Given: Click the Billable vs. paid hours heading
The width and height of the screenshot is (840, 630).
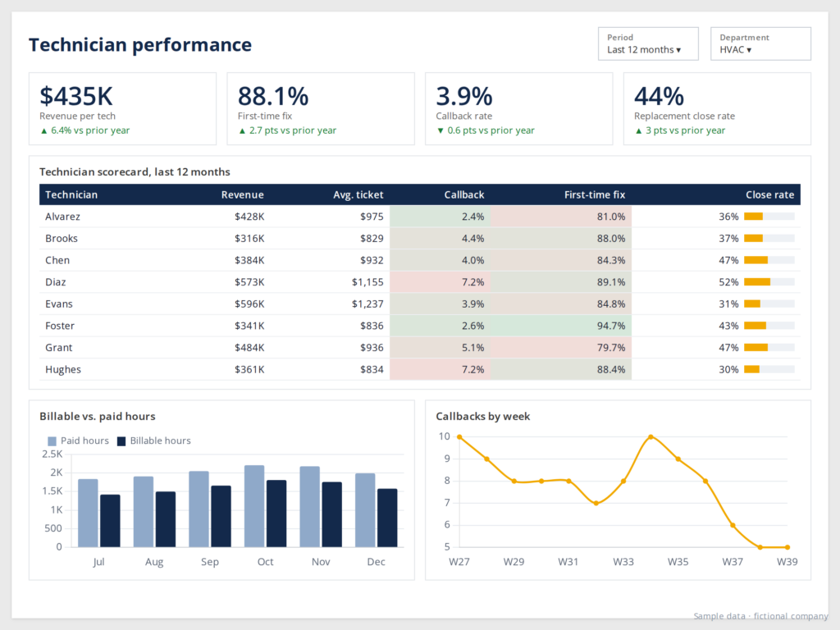Looking at the screenshot, I should point(98,416).
